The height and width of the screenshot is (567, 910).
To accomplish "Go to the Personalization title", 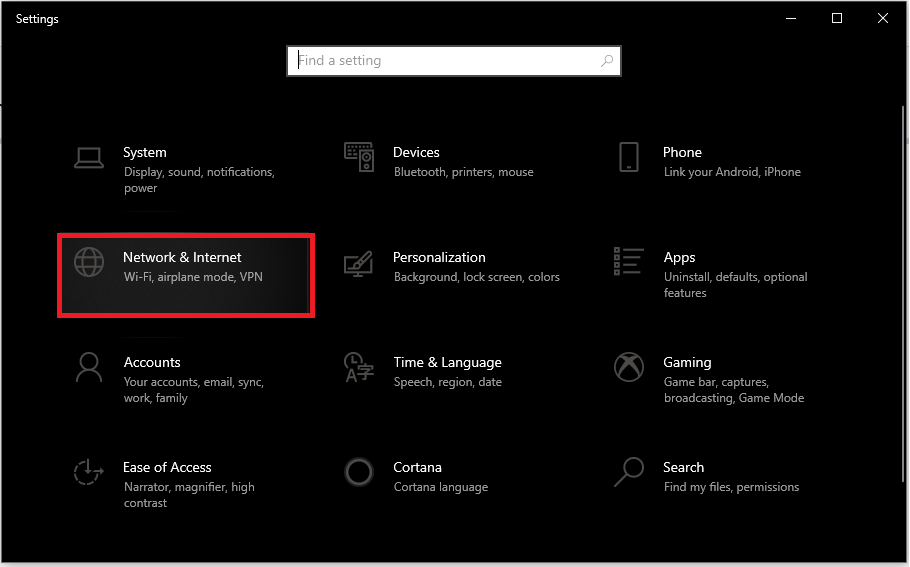I will tap(439, 257).
